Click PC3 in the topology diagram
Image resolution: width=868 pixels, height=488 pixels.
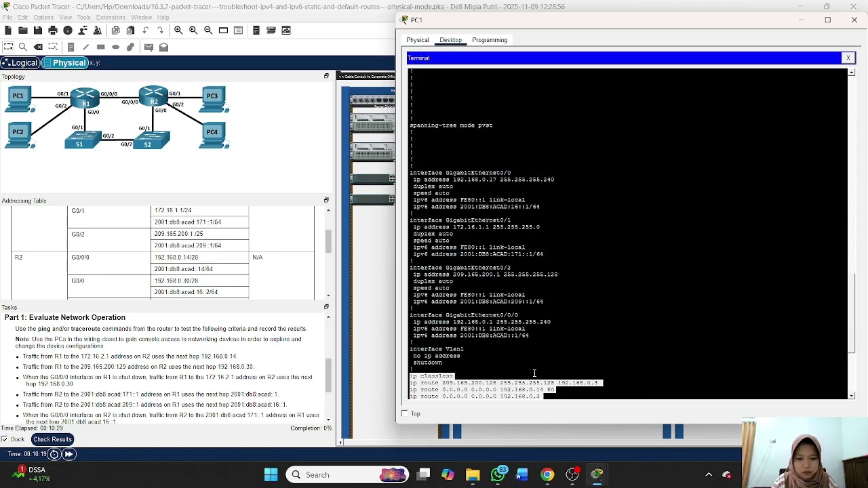[213, 100]
